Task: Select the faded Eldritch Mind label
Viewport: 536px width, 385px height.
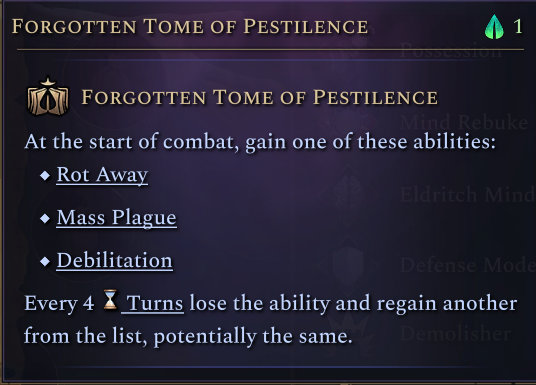Action: point(467,194)
